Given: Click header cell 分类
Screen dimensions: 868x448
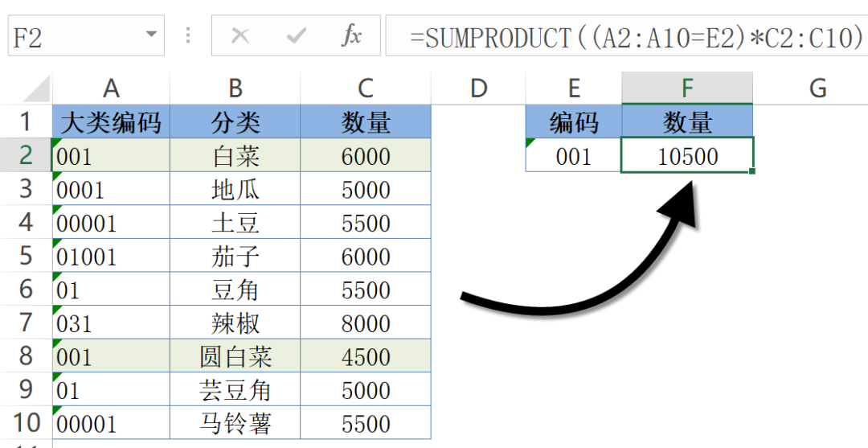Looking at the screenshot, I should [x=235, y=121].
